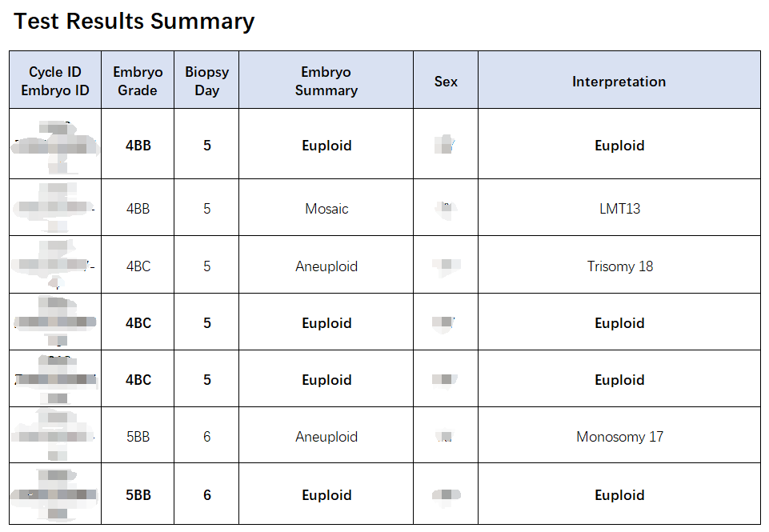The height and width of the screenshot is (532, 769).
Task: Click the 4BB grade in the Mosaic row
Action: pyautogui.click(x=138, y=209)
